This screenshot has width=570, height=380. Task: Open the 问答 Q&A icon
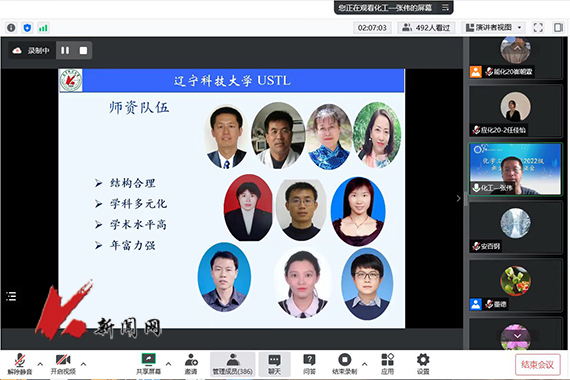[x=309, y=364]
